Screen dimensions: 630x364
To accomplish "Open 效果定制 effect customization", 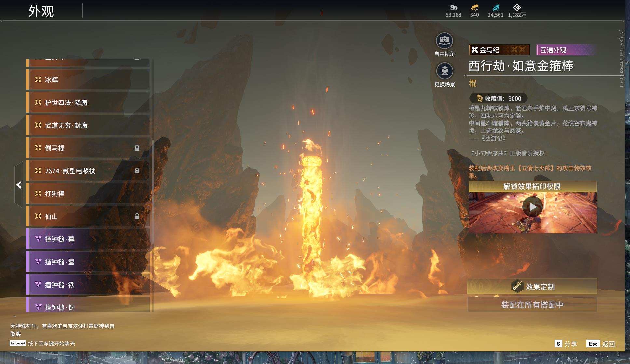I will point(532,287).
